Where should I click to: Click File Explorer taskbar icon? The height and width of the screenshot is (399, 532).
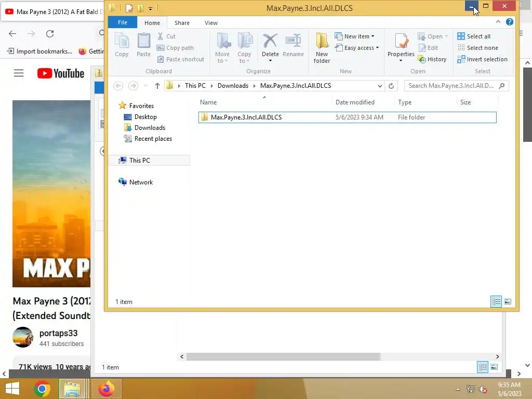tap(72, 389)
